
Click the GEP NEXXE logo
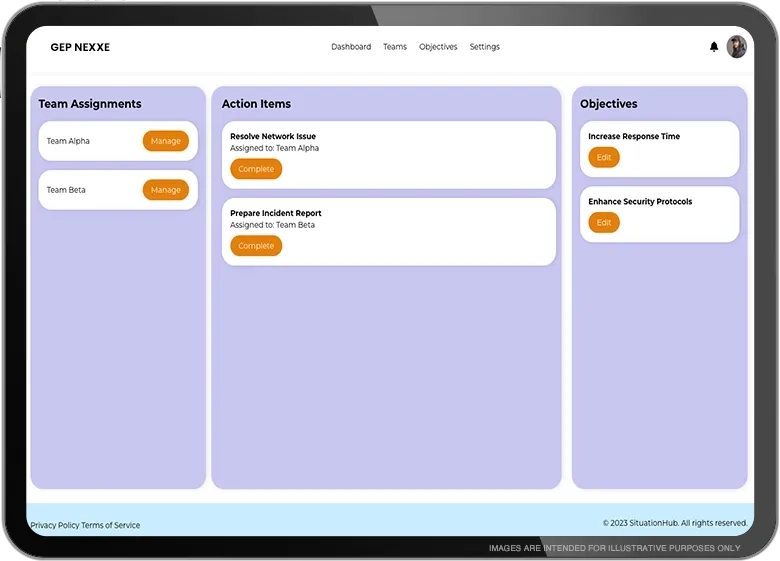(80, 47)
